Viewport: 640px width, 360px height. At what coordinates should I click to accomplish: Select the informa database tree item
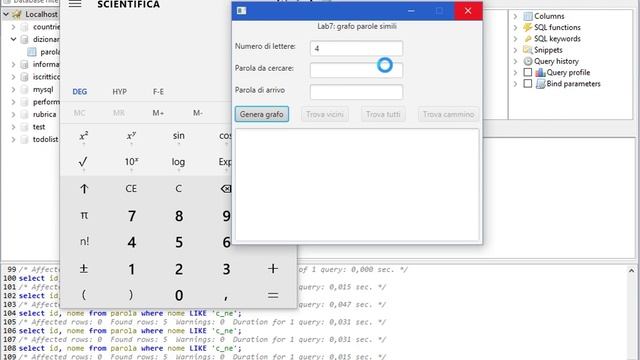click(46, 64)
